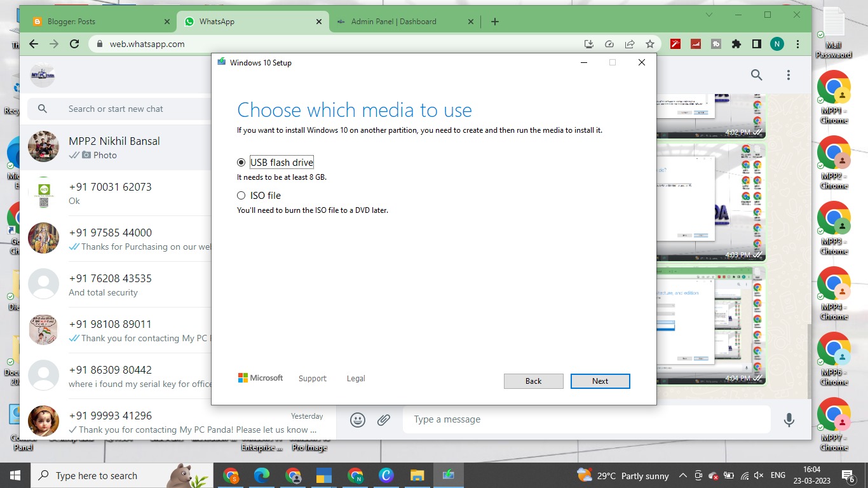Click the WhatsApp chat search magnifier icon
868x488 pixels.
(756, 75)
